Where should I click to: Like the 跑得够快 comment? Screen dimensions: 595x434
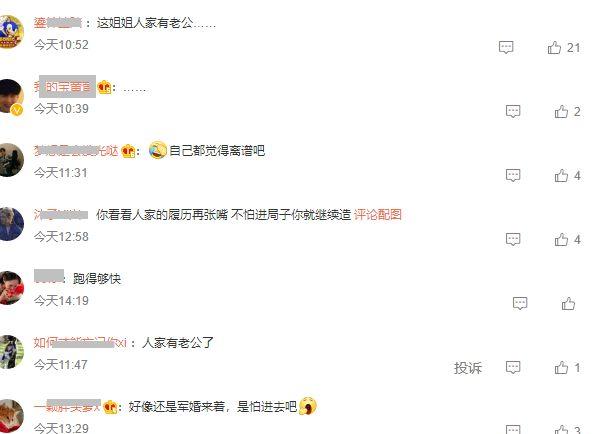click(568, 303)
